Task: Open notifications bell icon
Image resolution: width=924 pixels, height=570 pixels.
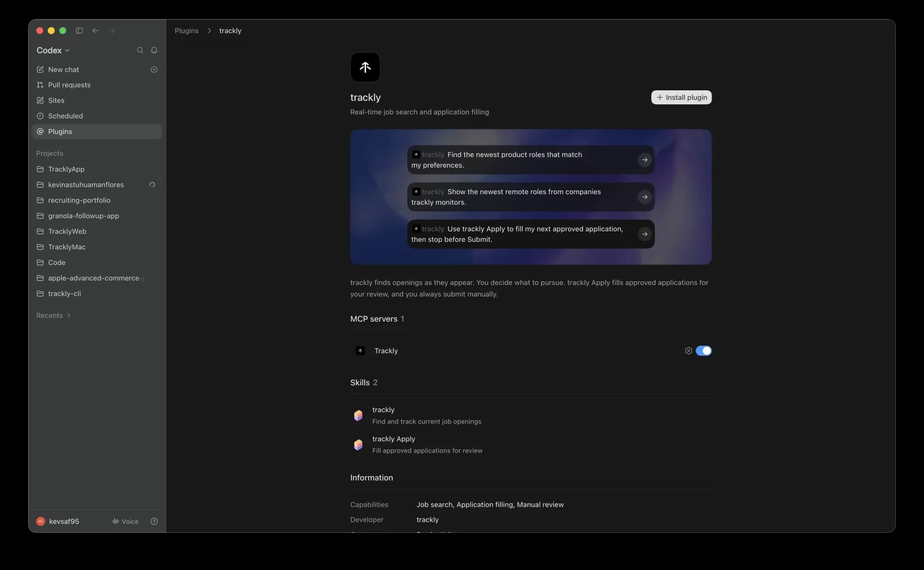Action: (154, 50)
